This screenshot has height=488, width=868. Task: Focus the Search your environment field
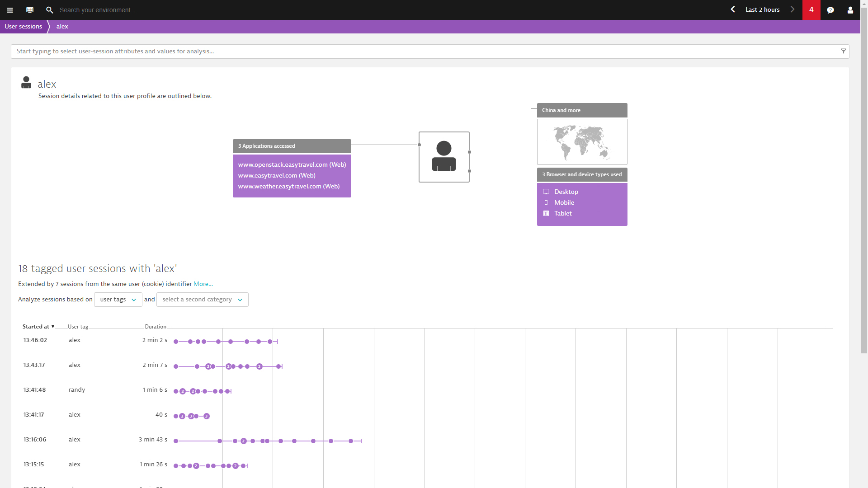[97, 10]
